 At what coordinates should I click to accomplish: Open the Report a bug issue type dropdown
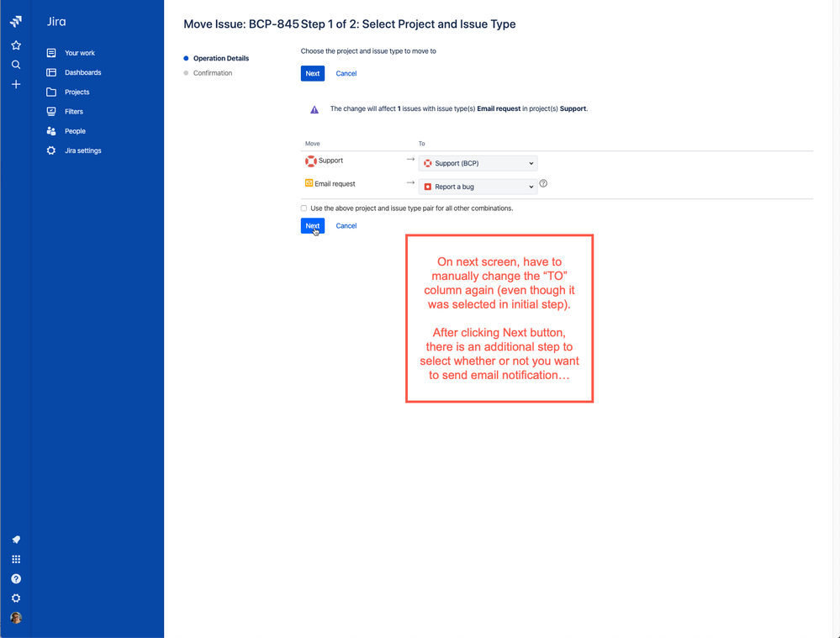[x=478, y=187]
